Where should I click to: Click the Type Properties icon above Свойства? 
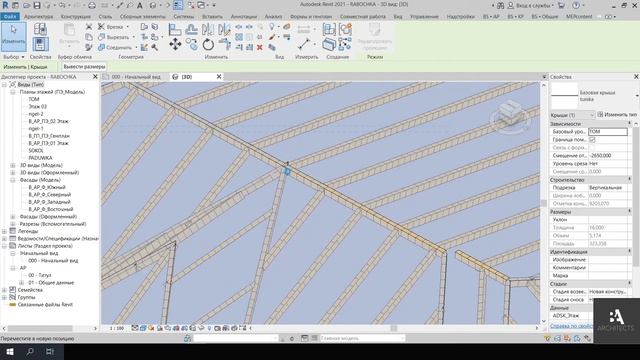[x=40, y=29]
